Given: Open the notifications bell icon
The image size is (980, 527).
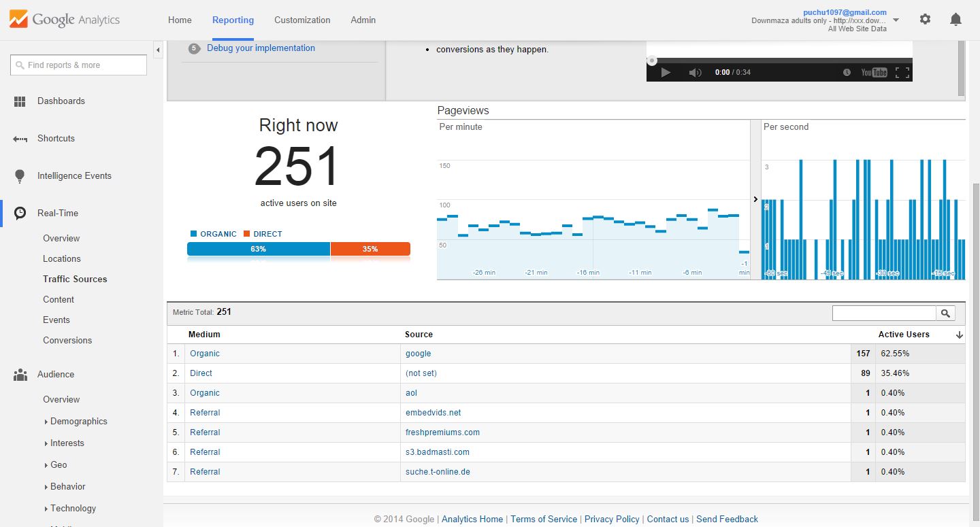Looking at the screenshot, I should 955,20.
